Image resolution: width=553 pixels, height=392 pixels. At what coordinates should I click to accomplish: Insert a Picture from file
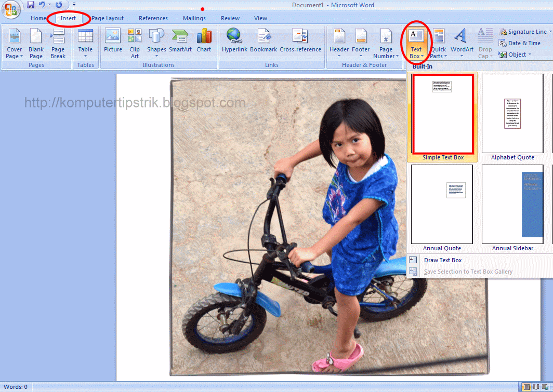pyautogui.click(x=113, y=40)
